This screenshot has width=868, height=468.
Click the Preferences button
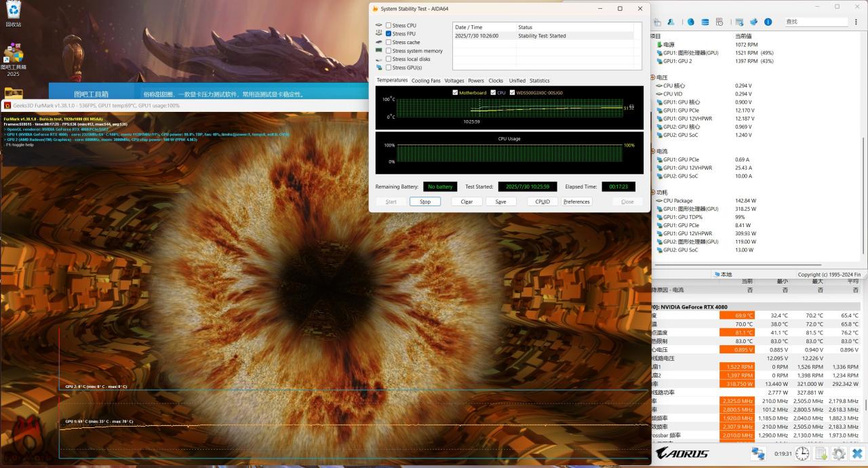pyautogui.click(x=576, y=201)
